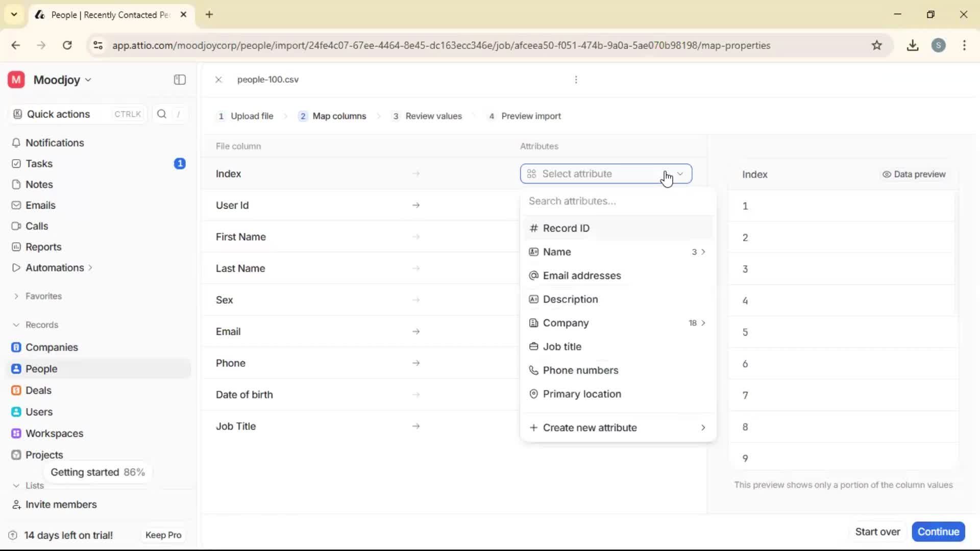This screenshot has width=980, height=551.
Task: Open the Select attribute dropdown for Index
Action: 605,173
